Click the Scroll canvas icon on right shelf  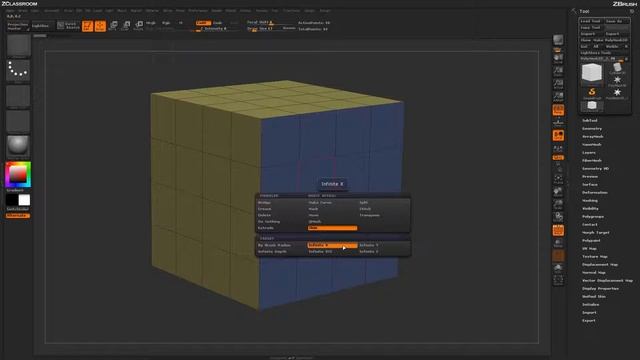[x=558, y=60]
